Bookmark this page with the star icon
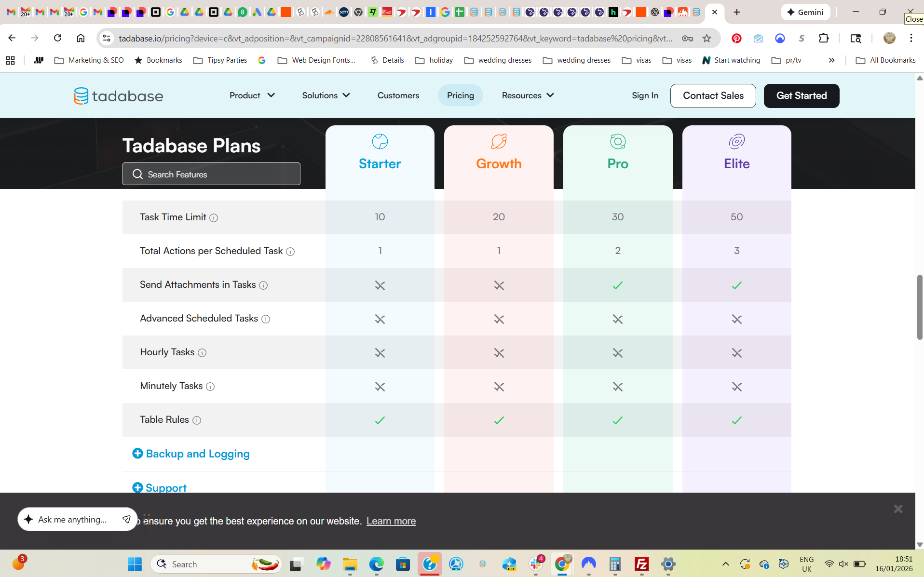This screenshot has width=924, height=577. tap(707, 38)
